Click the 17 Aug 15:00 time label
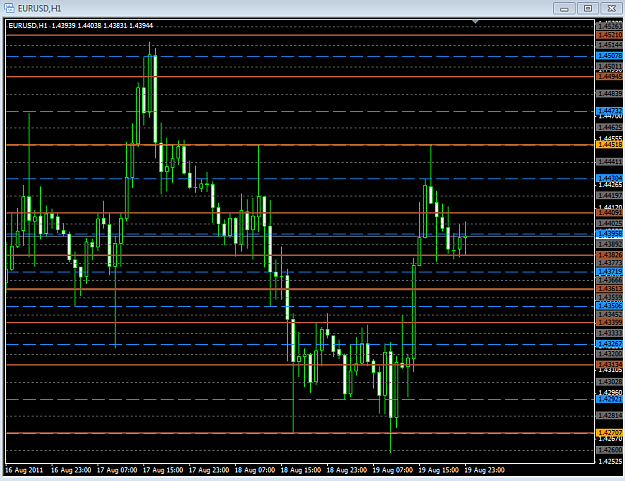The height and width of the screenshot is (481, 625). pyautogui.click(x=163, y=470)
